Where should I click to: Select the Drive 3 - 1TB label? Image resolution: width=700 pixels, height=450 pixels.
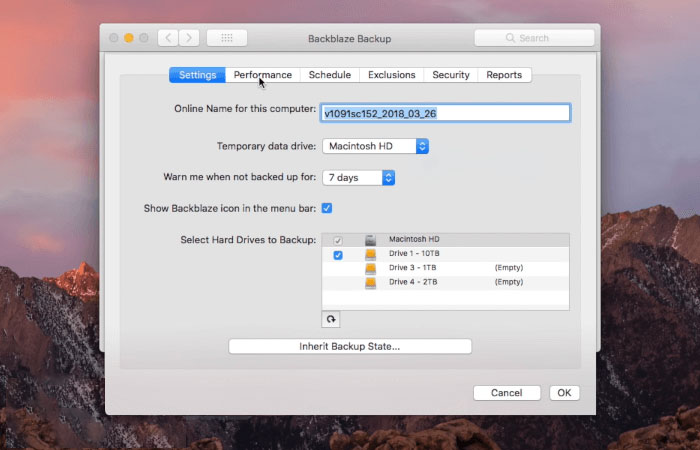[412, 268]
